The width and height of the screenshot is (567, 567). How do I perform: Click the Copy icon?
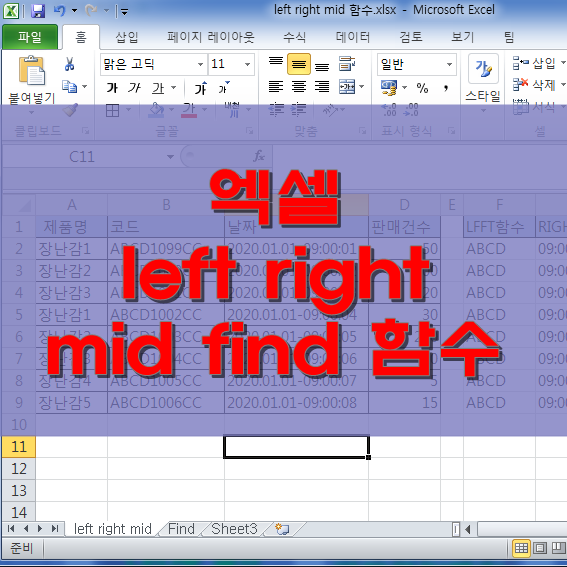click(x=69, y=87)
